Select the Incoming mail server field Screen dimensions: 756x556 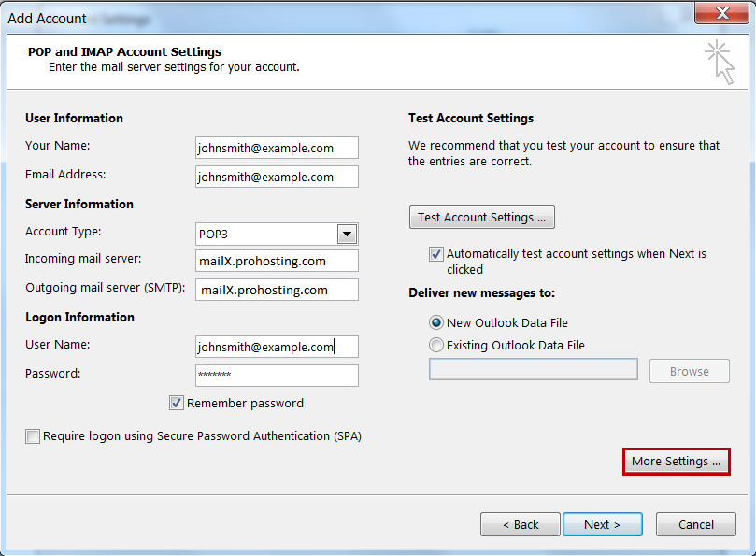pyautogui.click(x=277, y=261)
